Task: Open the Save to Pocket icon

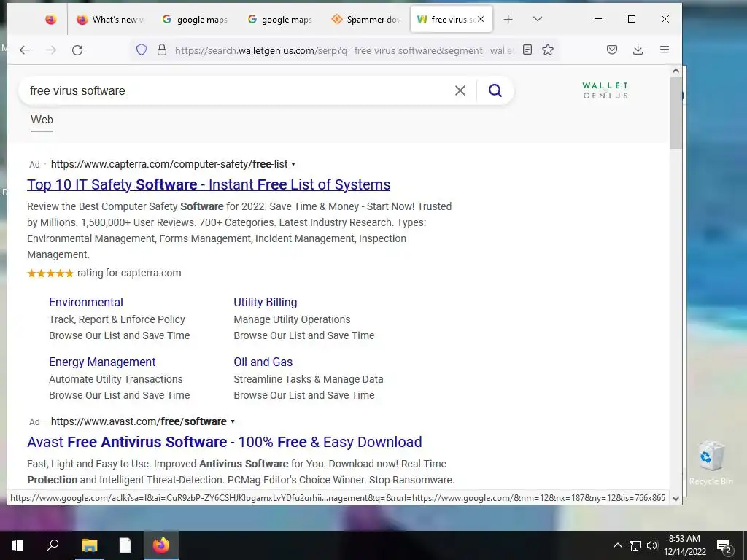Action: click(612, 50)
